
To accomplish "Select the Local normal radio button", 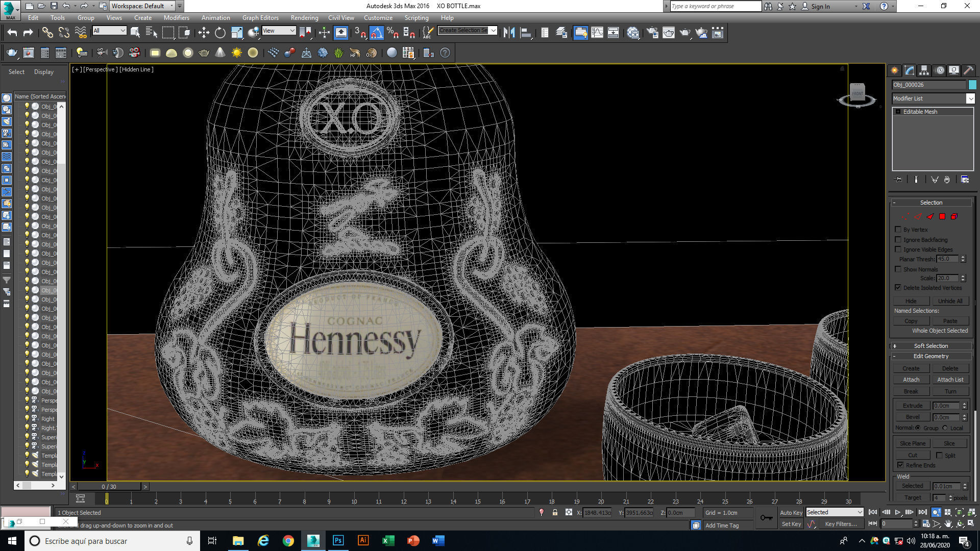I will (x=945, y=428).
